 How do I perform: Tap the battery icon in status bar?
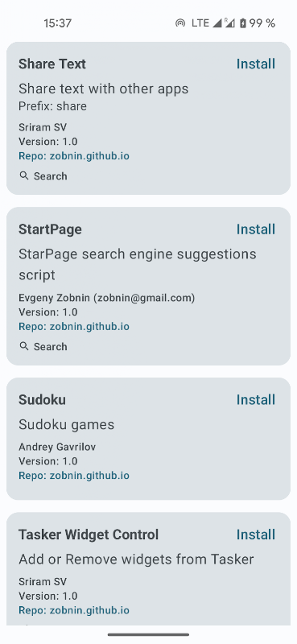click(x=243, y=23)
